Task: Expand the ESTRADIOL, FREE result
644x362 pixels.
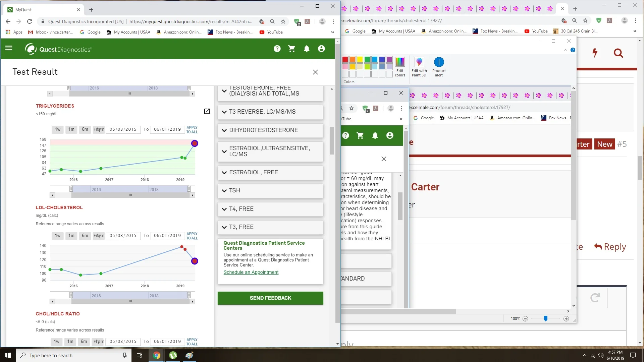Action: pos(270,172)
